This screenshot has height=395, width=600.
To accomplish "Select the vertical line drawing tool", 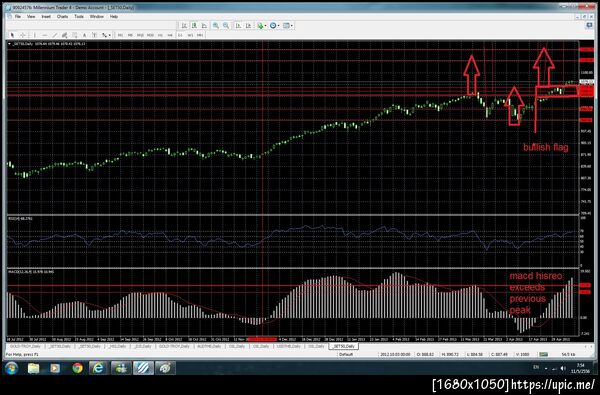I will click(x=35, y=35).
